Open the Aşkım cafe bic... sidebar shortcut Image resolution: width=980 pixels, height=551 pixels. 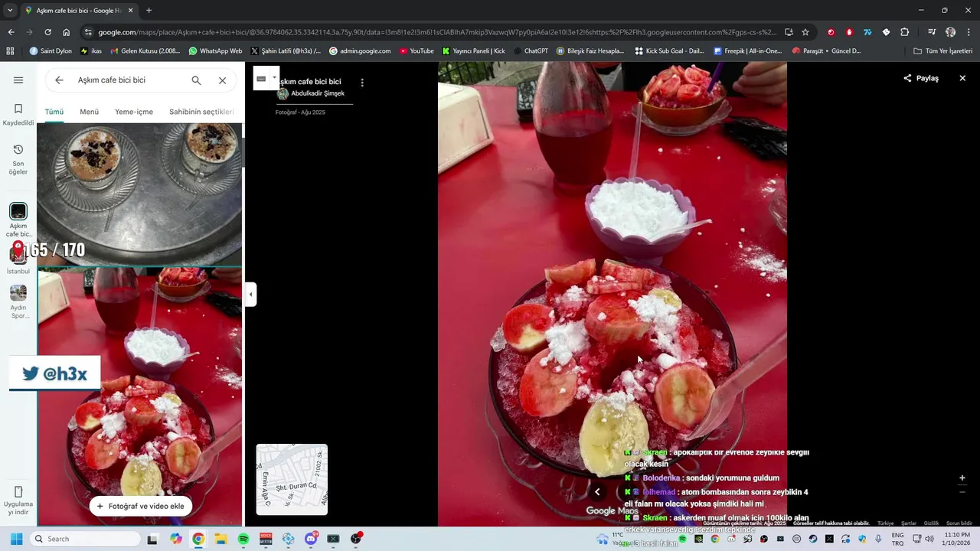pyautogui.click(x=18, y=220)
